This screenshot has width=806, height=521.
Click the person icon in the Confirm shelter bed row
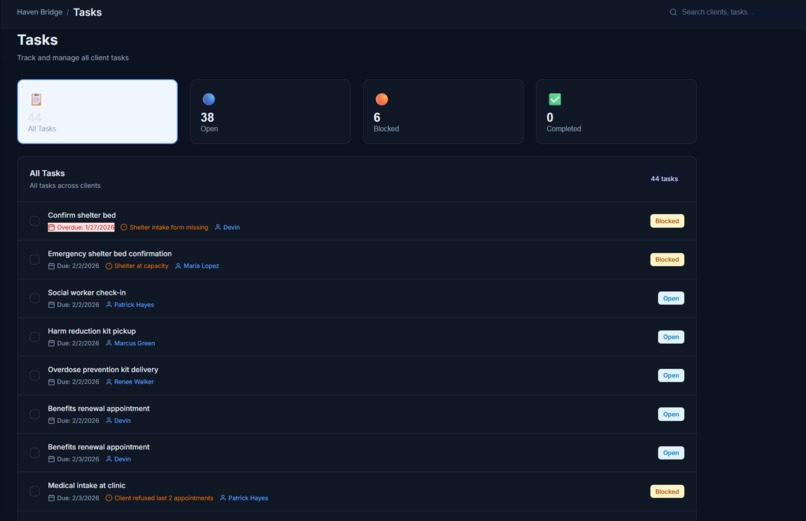(x=217, y=227)
